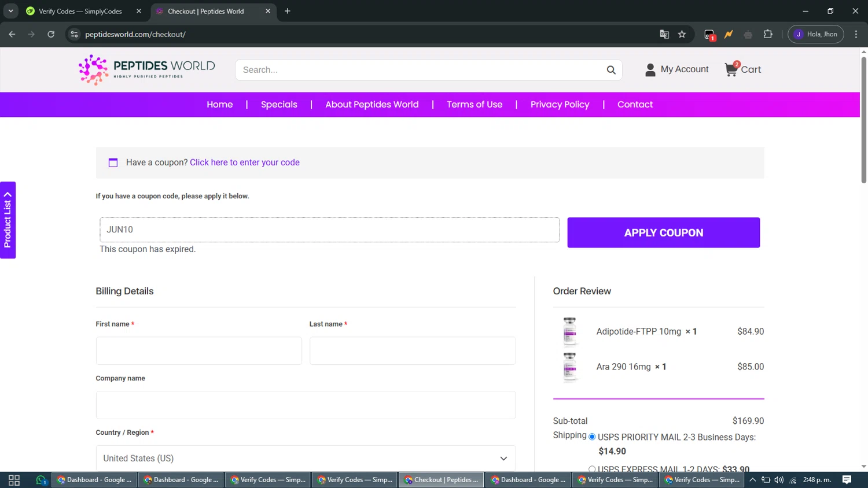Open Terms of Use page
This screenshot has width=868, height=488.
(475, 105)
